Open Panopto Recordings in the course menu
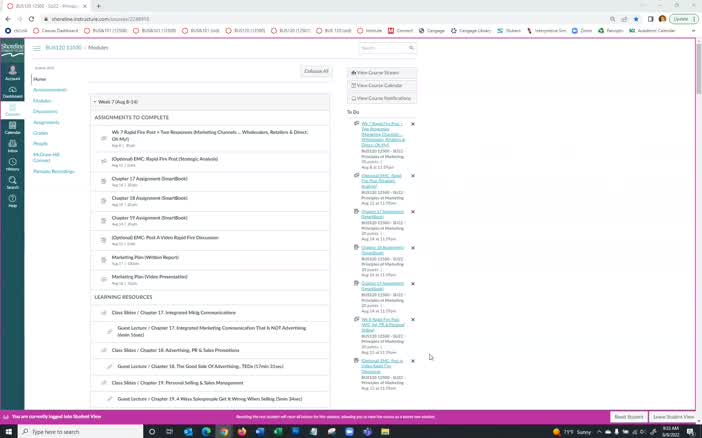Screen dimensions: 702x438 point(54,171)
